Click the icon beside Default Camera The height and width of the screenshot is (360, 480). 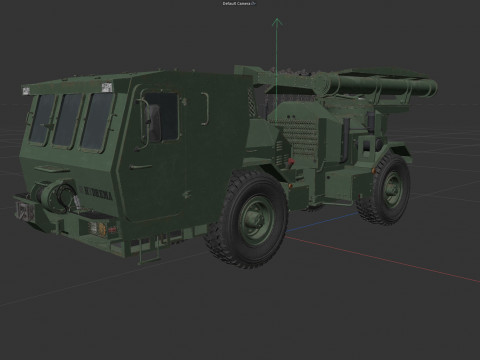(x=254, y=4)
